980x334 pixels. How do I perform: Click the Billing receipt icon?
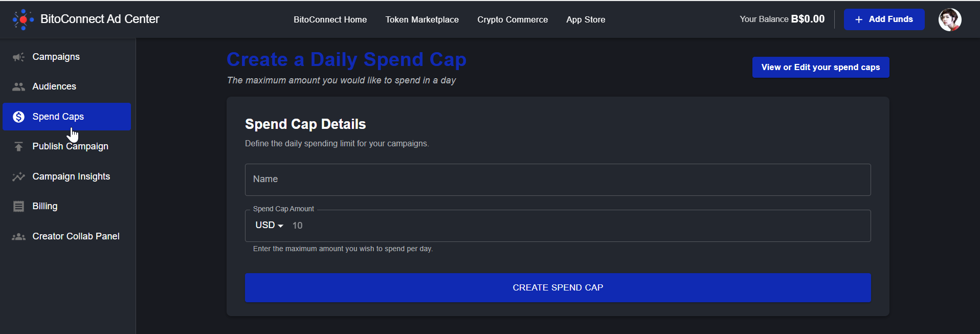coord(19,206)
